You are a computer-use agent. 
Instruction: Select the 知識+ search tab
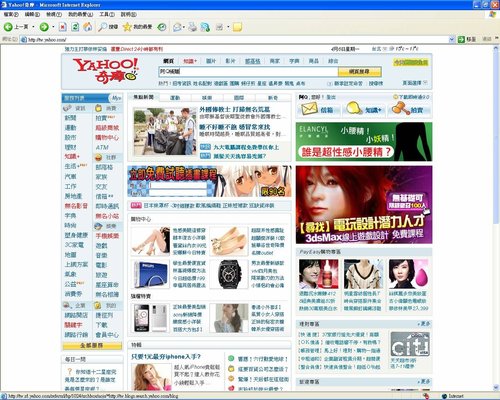(190, 61)
